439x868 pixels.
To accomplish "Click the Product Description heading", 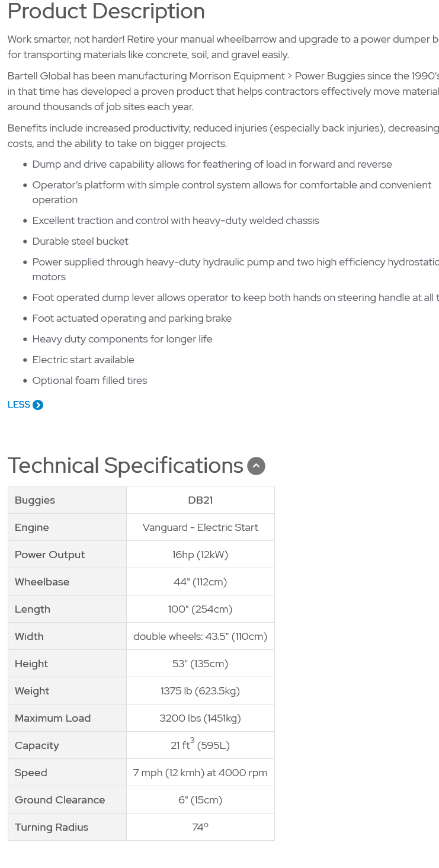I will (106, 11).
